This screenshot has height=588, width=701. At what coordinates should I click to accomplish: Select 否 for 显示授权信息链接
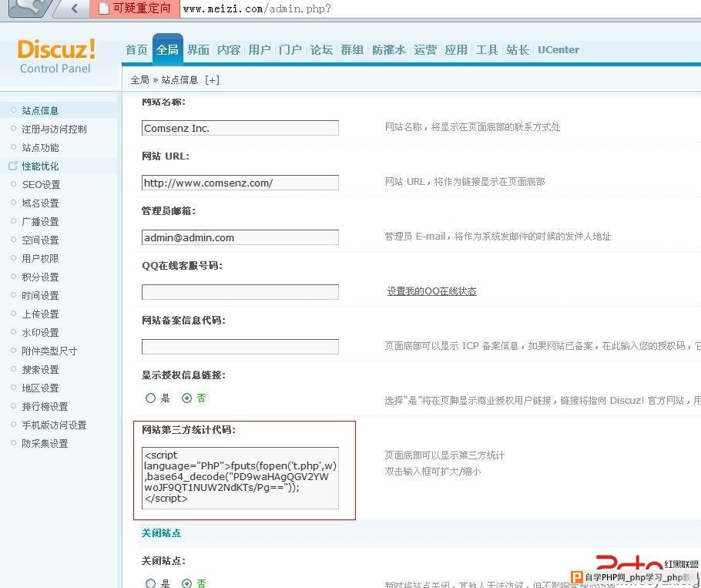[187, 398]
